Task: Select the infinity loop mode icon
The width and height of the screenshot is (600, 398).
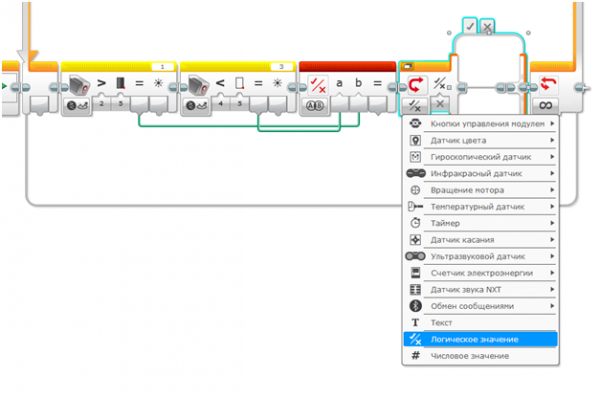Action: (x=545, y=105)
